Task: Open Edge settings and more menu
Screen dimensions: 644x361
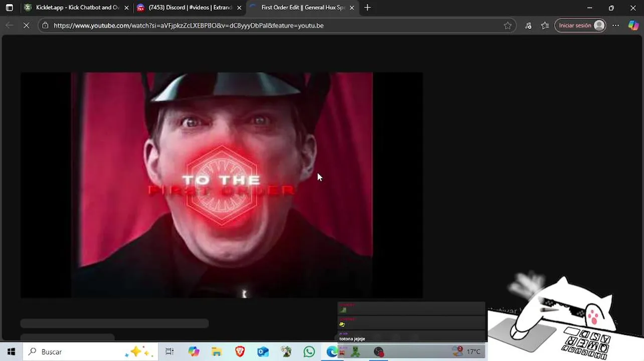Action: 616,26
